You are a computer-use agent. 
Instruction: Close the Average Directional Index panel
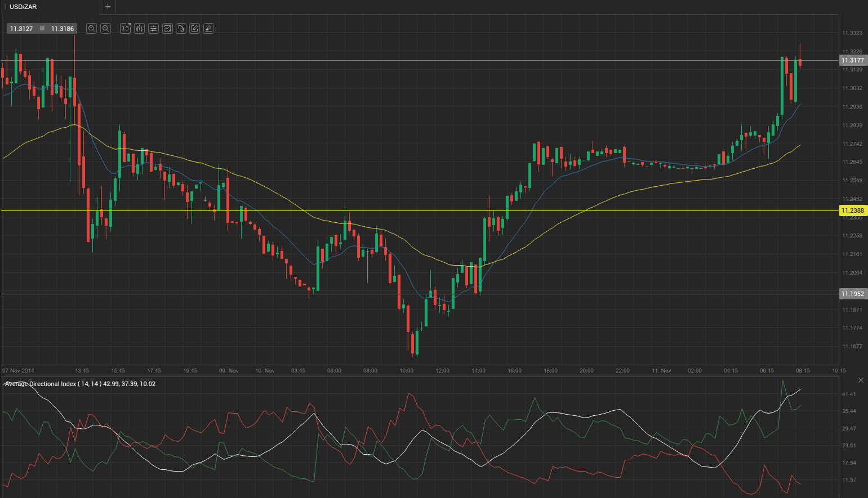tap(861, 380)
